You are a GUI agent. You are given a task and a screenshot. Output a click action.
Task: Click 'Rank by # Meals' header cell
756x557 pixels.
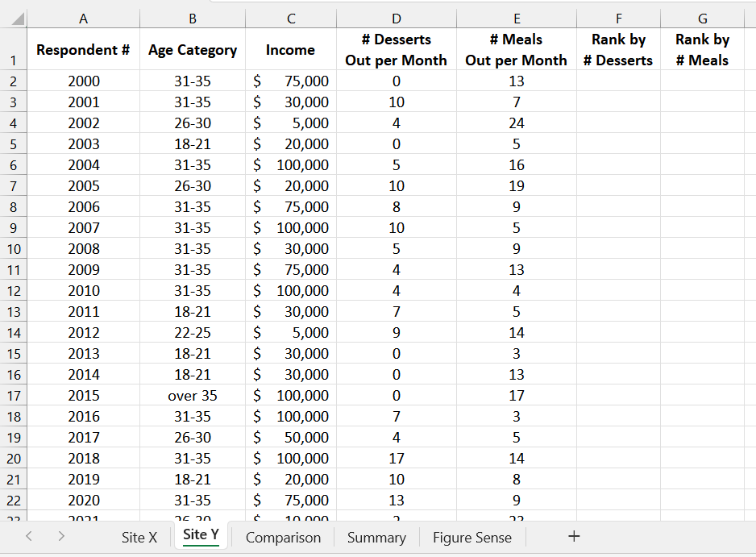[703, 50]
